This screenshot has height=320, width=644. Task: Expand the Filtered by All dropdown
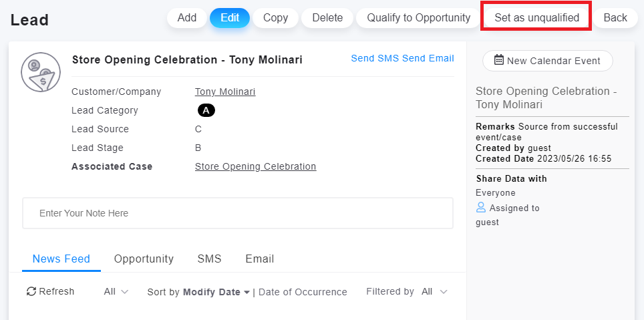[434, 292]
